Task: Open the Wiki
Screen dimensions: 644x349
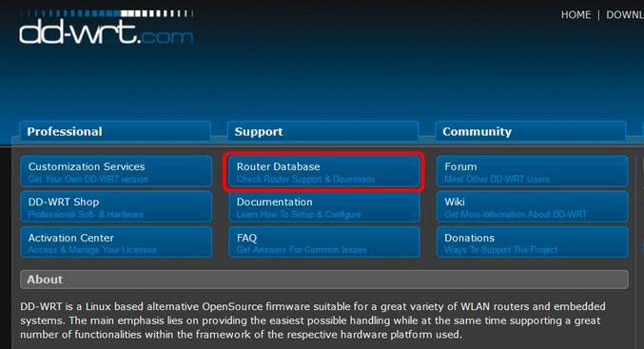Action: (x=533, y=206)
